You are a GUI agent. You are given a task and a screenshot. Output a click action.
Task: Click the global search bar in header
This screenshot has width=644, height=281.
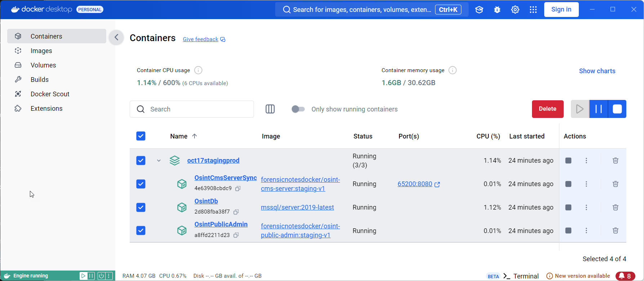tap(372, 10)
